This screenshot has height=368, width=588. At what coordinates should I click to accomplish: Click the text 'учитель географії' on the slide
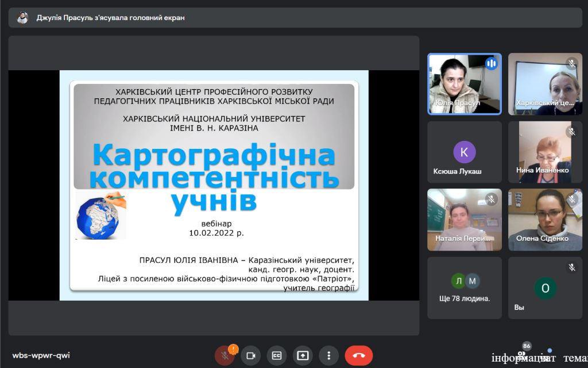click(x=319, y=288)
